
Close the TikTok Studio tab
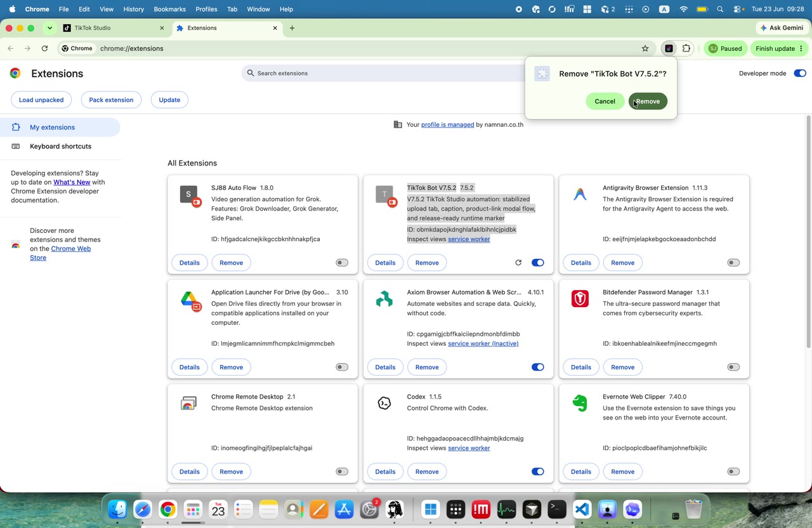tap(162, 28)
